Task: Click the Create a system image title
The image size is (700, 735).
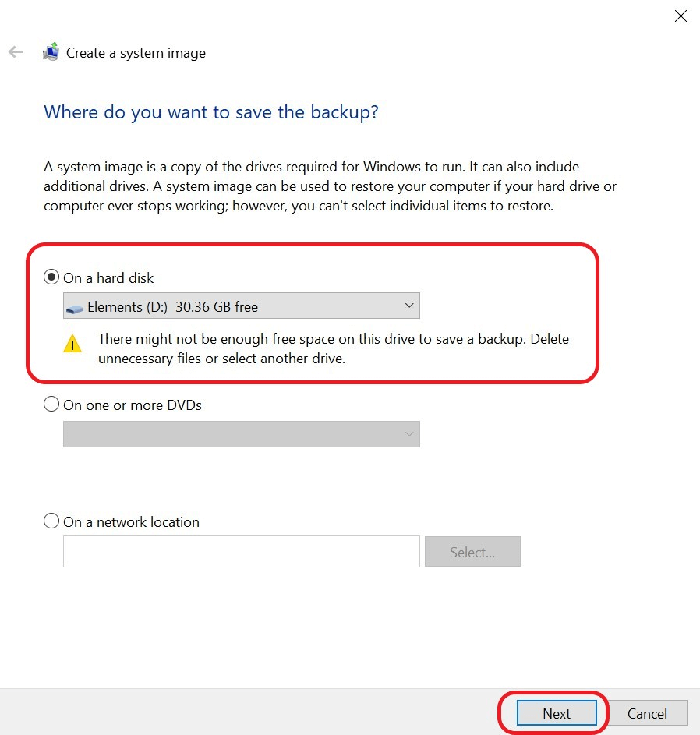Action: pos(136,53)
